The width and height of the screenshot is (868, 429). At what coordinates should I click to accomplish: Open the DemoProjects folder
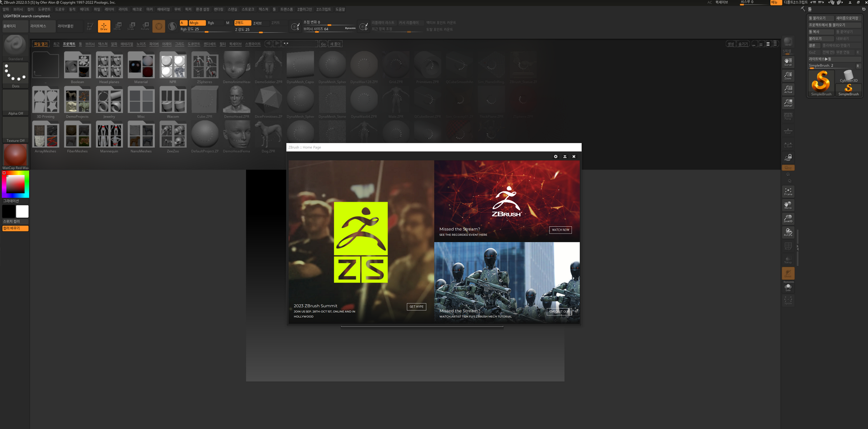pos(77,102)
